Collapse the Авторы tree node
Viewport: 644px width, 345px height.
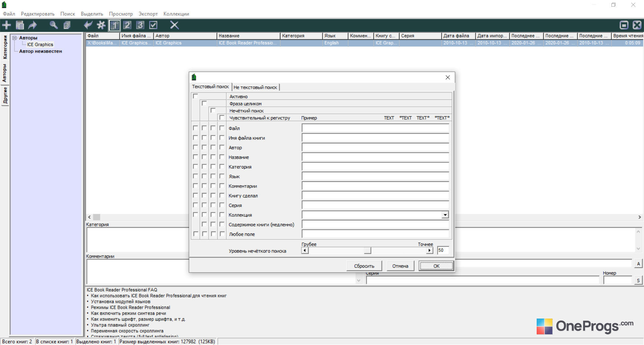[15, 38]
